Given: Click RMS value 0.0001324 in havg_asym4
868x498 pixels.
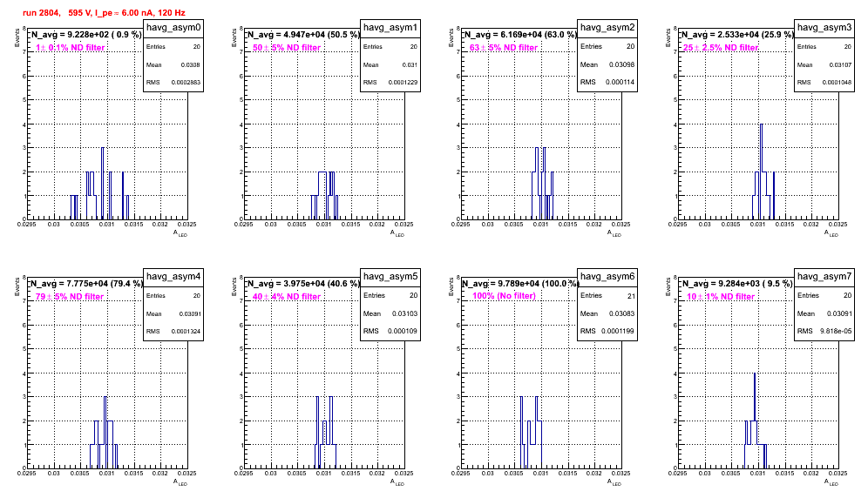Looking at the screenshot, I should pos(186,332).
